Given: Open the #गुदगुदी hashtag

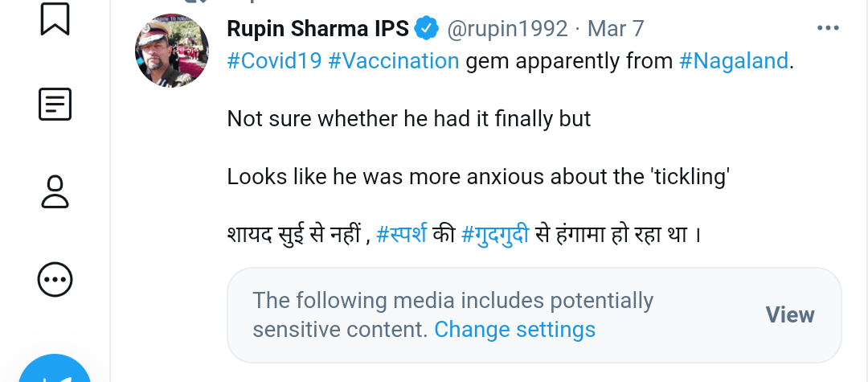Looking at the screenshot, I should (x=495, y=235).
